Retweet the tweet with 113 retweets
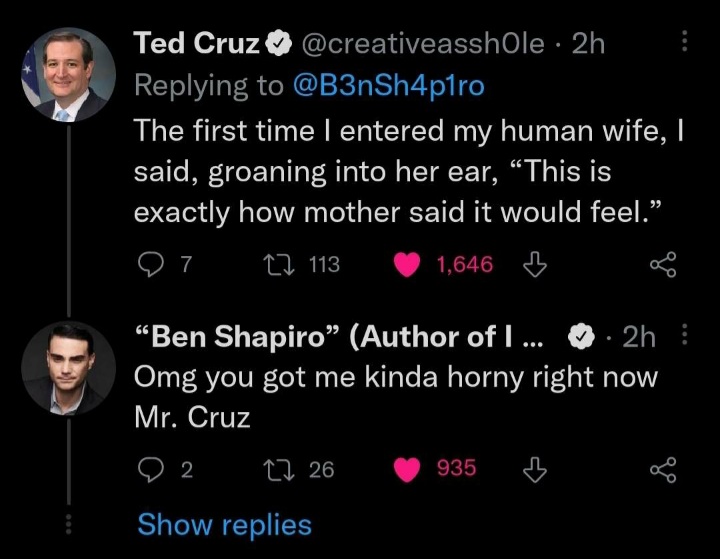Viewport: 720px width, 559px height. click(268, 265)
